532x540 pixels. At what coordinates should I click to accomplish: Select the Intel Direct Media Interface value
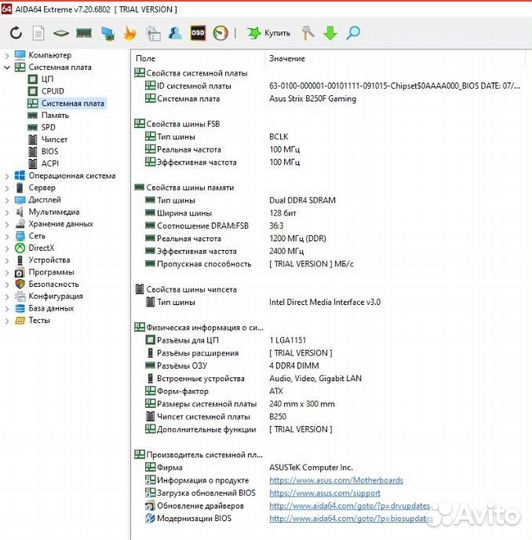coord(325,302)
